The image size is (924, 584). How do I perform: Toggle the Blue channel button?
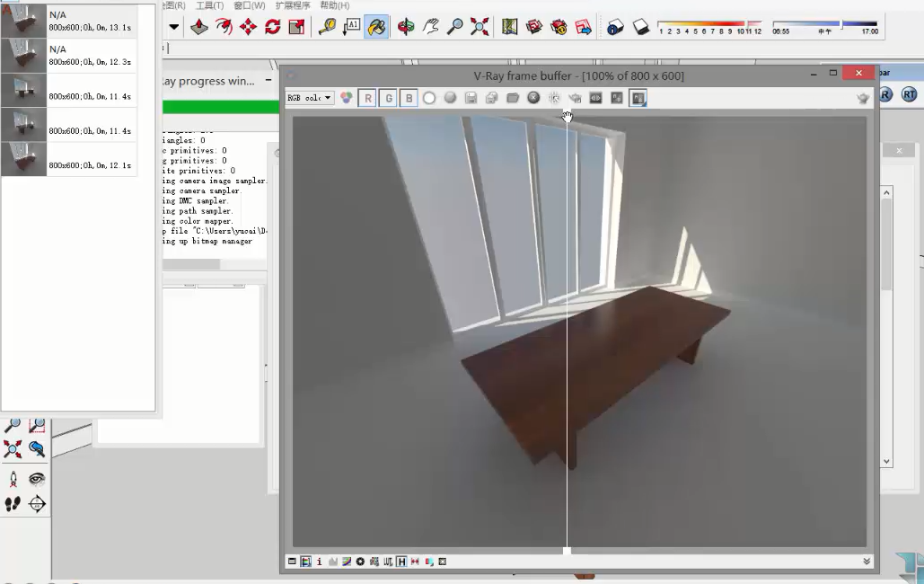409,98
